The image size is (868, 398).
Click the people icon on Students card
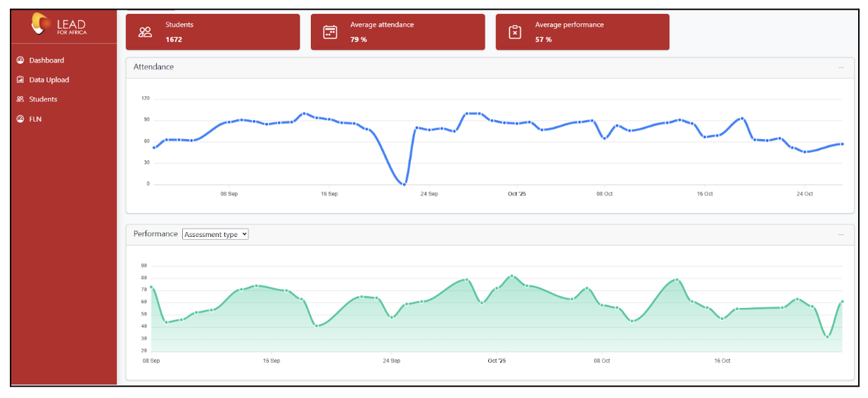146,32
